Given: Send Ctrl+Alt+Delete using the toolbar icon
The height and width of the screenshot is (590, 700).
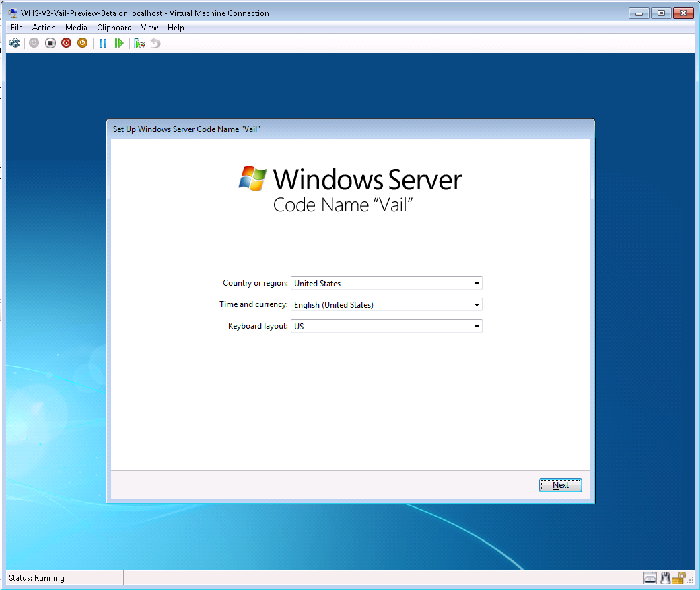Looking at the screenshot, I should 14,43.
